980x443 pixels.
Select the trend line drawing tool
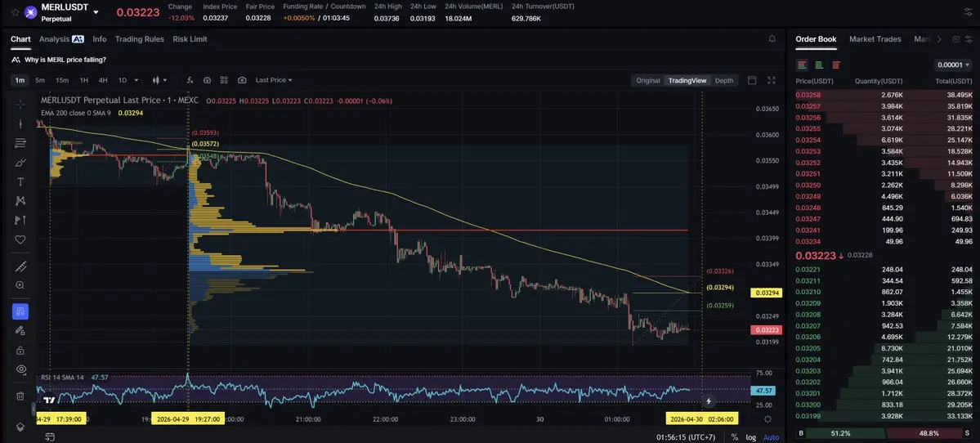[x=20, y=123]
